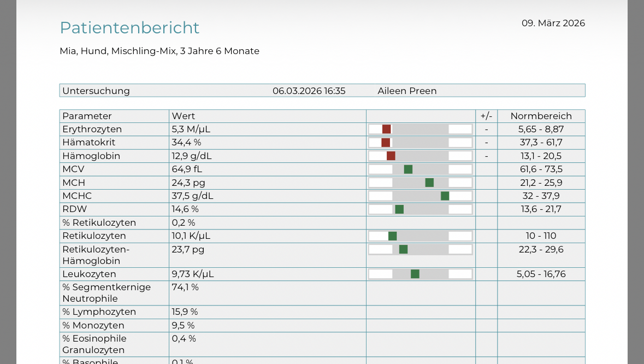Click the Parameter column header
The height and width of the screenshot is (364, 644).
pos(87,116)
